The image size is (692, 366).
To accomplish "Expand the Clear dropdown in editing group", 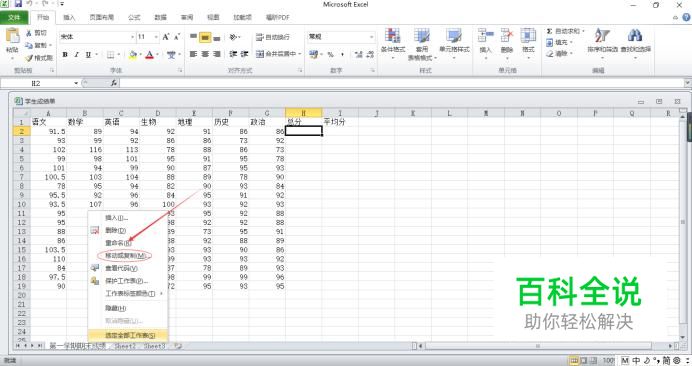I will coord(571,53).
